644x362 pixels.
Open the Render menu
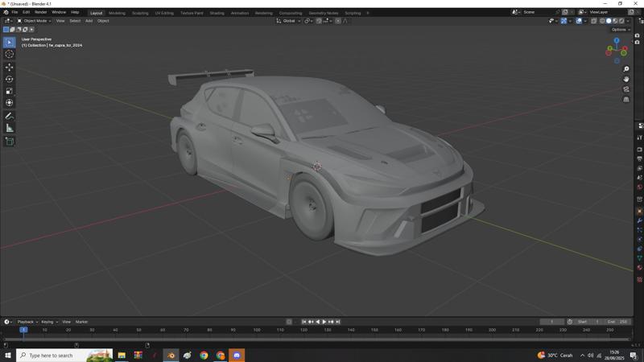41,12
